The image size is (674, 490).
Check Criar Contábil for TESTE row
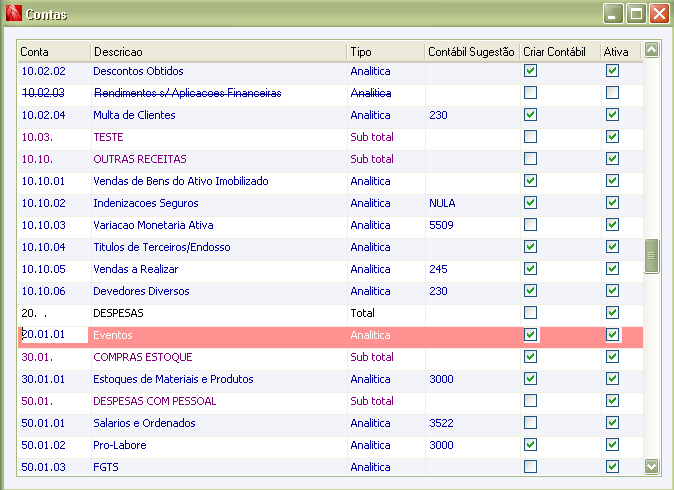pyautogui.click(x=530, y=137)
